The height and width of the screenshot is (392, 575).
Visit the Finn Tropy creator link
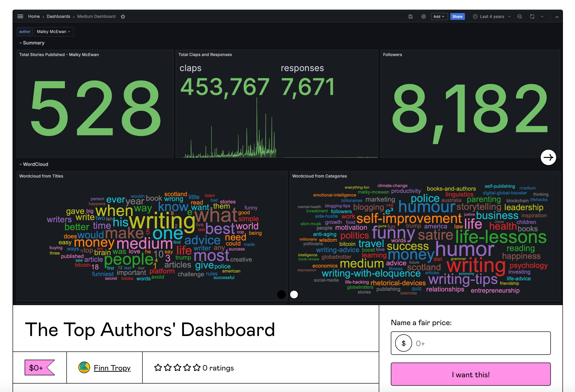[x=112, y=368]
